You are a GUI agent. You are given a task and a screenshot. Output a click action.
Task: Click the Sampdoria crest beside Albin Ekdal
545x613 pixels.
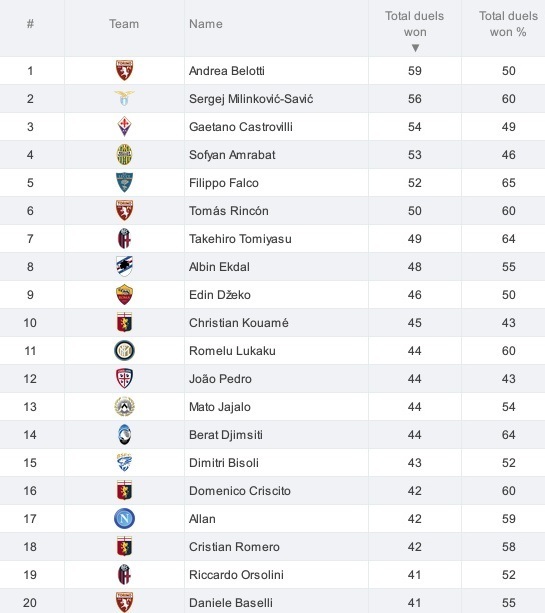coord(124,267)
